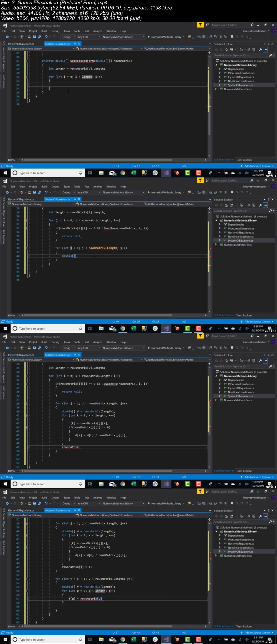
Task: Collapse the outlining box at line 38, 12:28 PM frame
Action: 27,248
